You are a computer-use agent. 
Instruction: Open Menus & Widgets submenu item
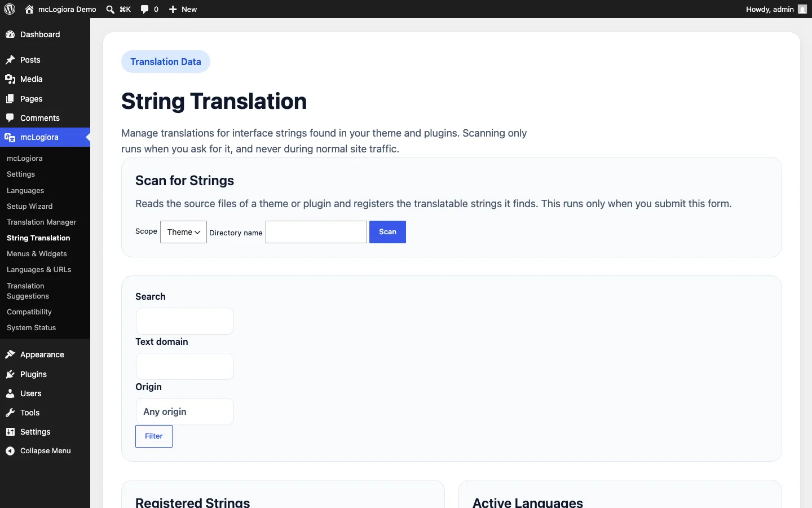pyautogui.click(x=37, y=254)
